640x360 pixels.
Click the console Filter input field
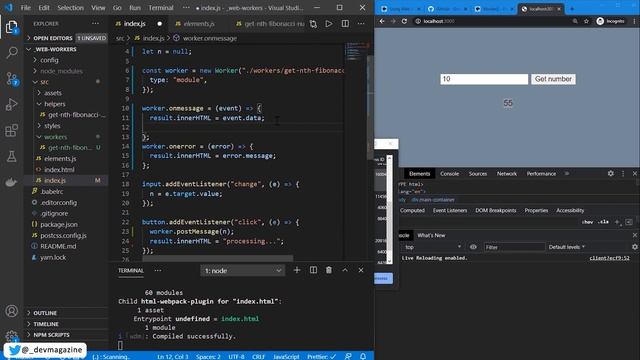pos(514,247)
